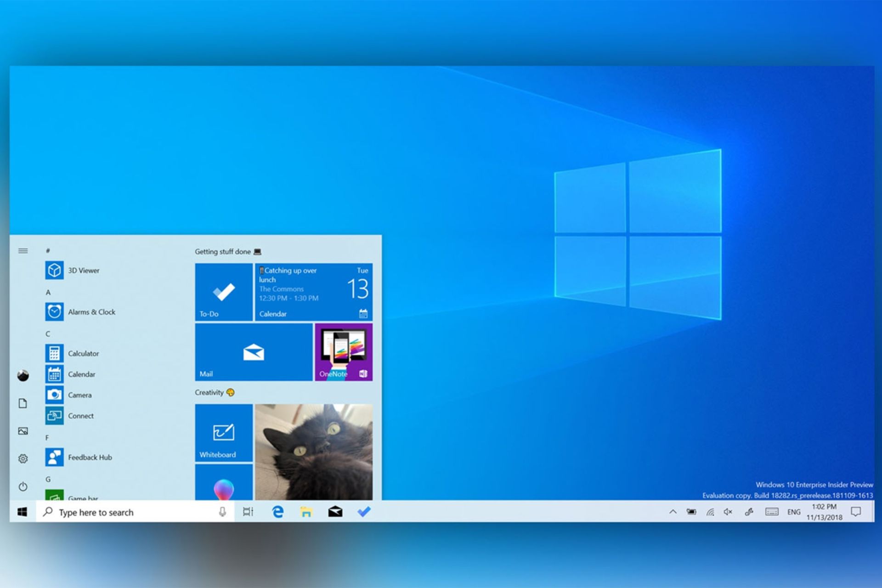This screenshot has height=588, width=882.
Task: Open the Mail tile
Action: click(x=254, y=352)
